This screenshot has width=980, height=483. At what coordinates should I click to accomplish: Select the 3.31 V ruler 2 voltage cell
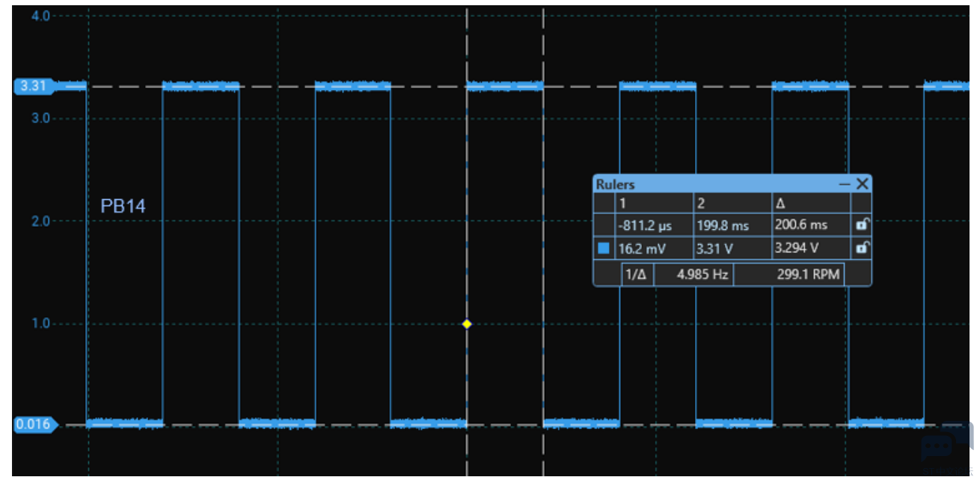pyautogui.click(x=733, y=248)
